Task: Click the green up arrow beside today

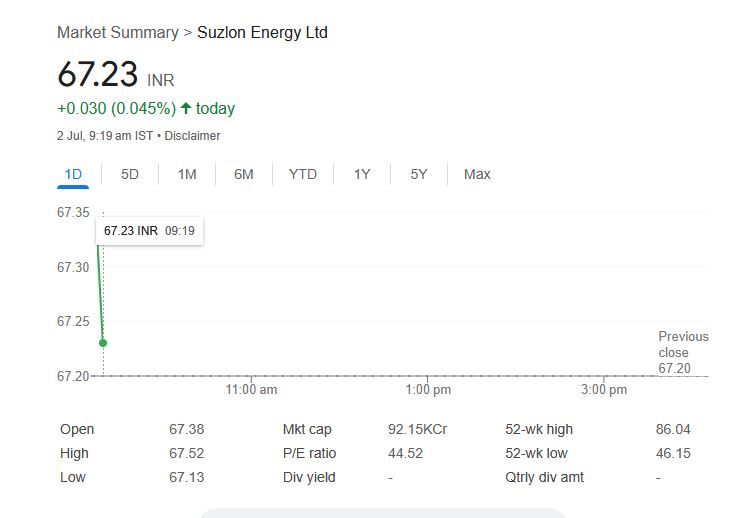Action: tap(186, 108)
